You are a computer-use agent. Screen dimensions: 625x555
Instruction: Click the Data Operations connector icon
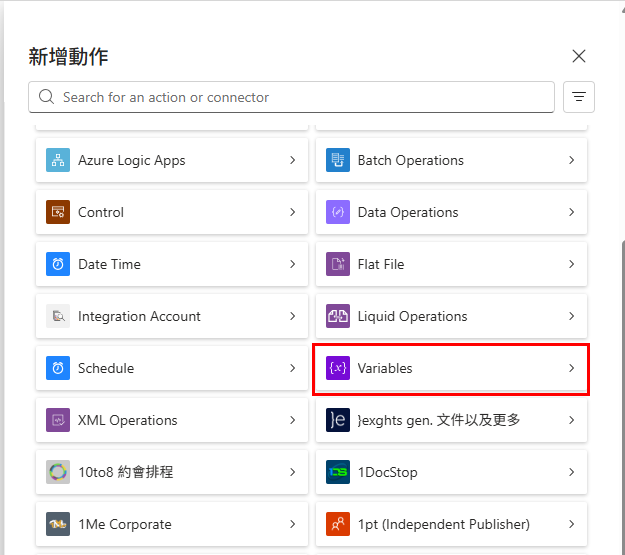[x=338, y=212]
